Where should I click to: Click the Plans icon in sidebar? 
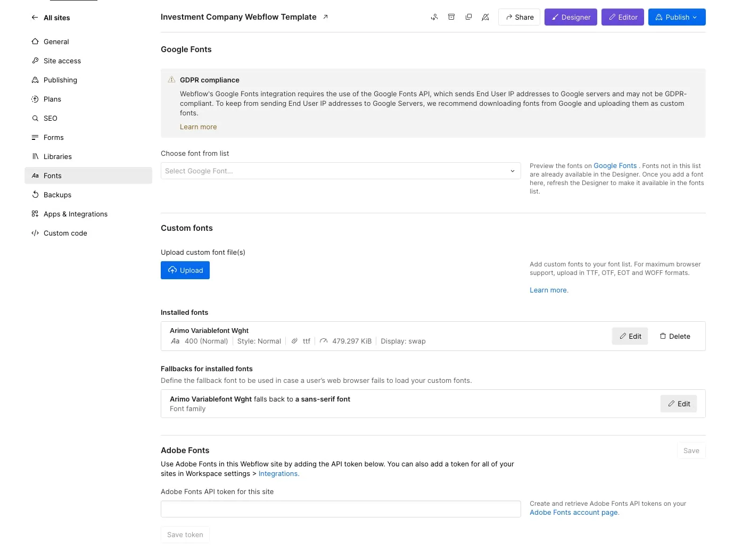click(x=35, y=99)
